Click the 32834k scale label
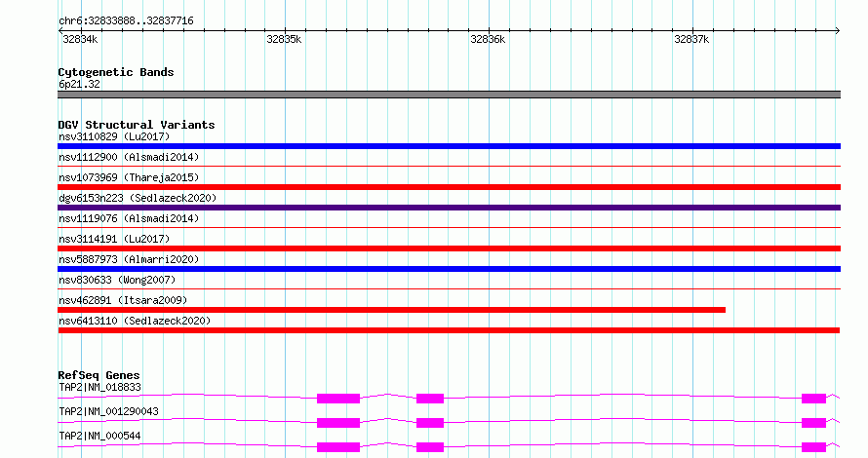This screenshot has width=868, height=458. 80,39
